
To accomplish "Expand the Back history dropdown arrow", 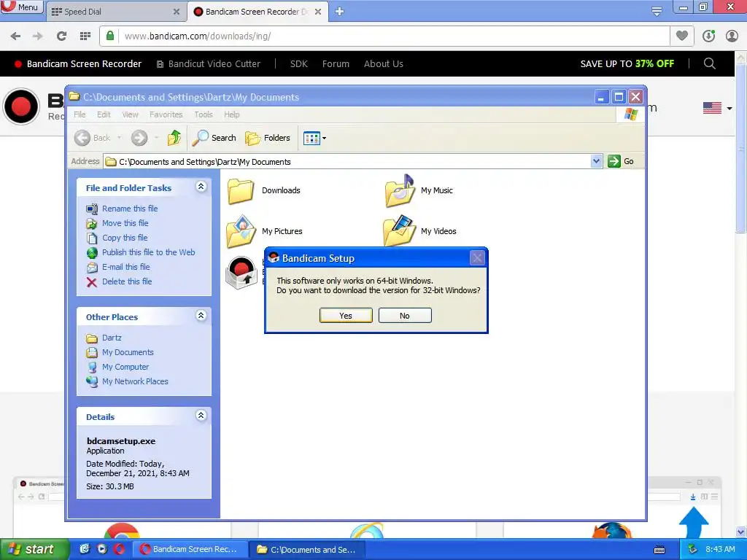I will 119,138.
